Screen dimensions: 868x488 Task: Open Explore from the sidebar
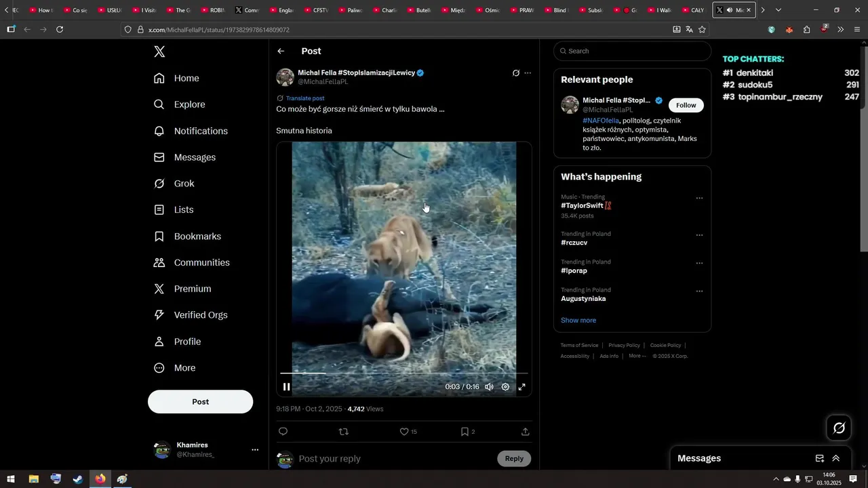coord(179,104)
